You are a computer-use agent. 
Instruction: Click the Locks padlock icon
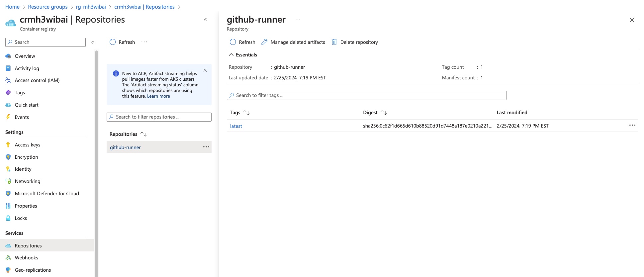(8, 218)
